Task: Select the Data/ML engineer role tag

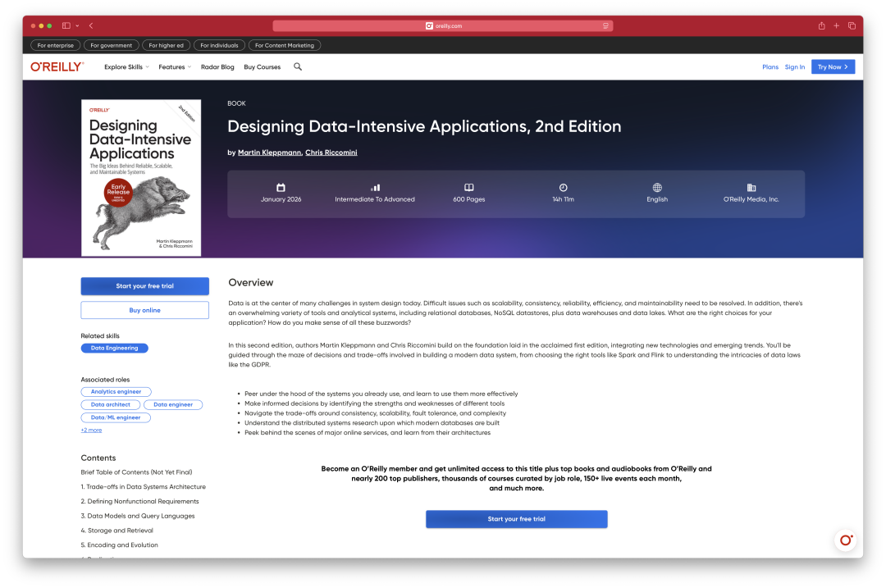Action: pos(116,417)
